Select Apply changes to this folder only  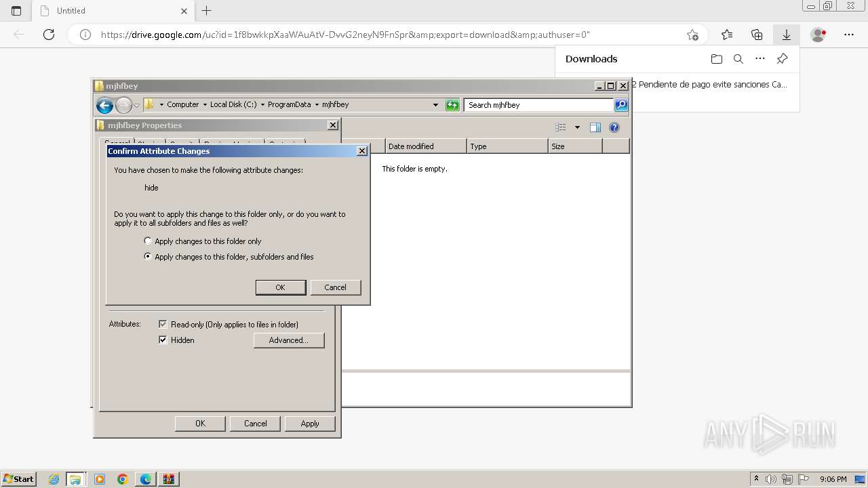coord(148,241)
